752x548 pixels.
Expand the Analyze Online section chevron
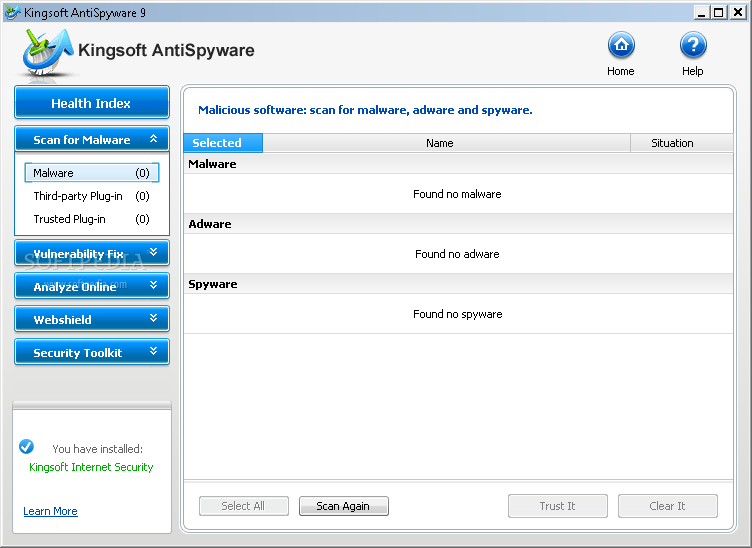pyautogui.click(x=153, y=285)
